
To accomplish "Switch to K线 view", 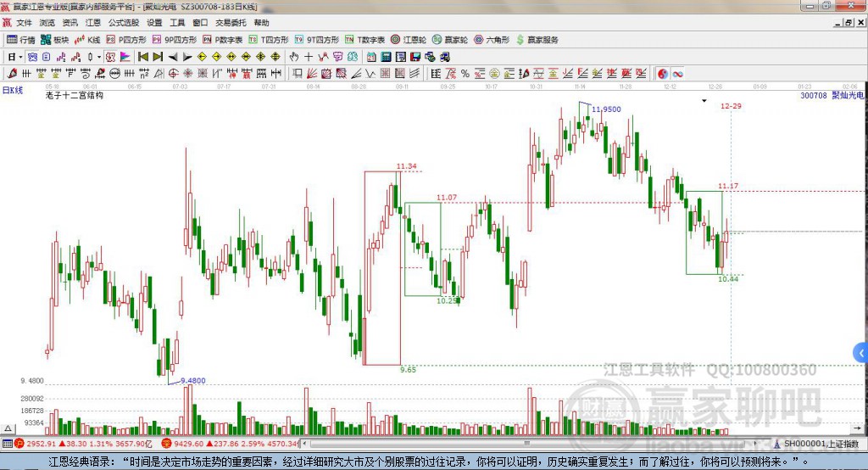I will 87,40.
